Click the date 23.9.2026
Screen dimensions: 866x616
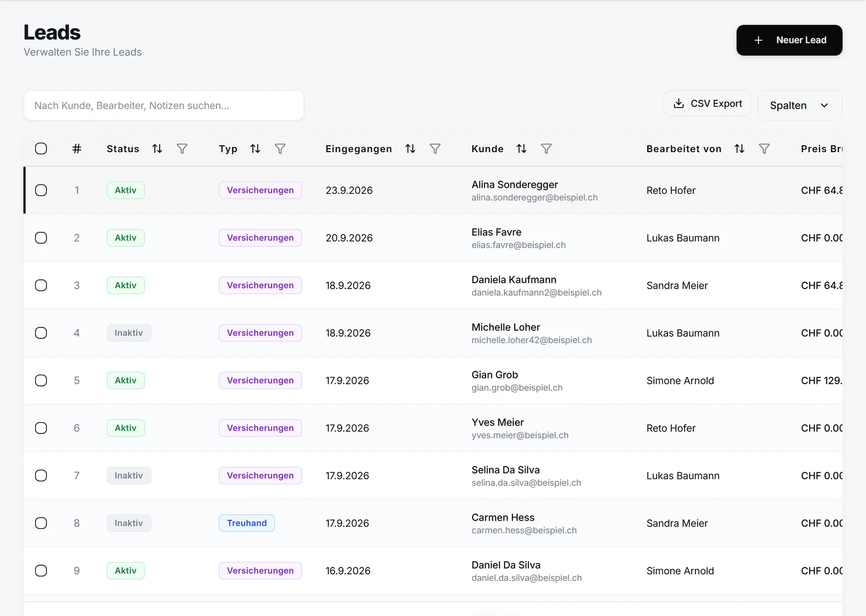coord(349,191)
